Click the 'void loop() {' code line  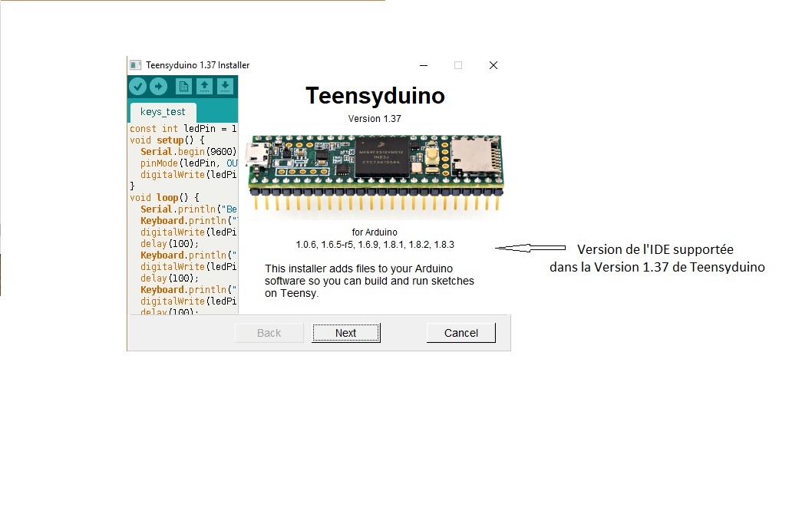[164, 198]
